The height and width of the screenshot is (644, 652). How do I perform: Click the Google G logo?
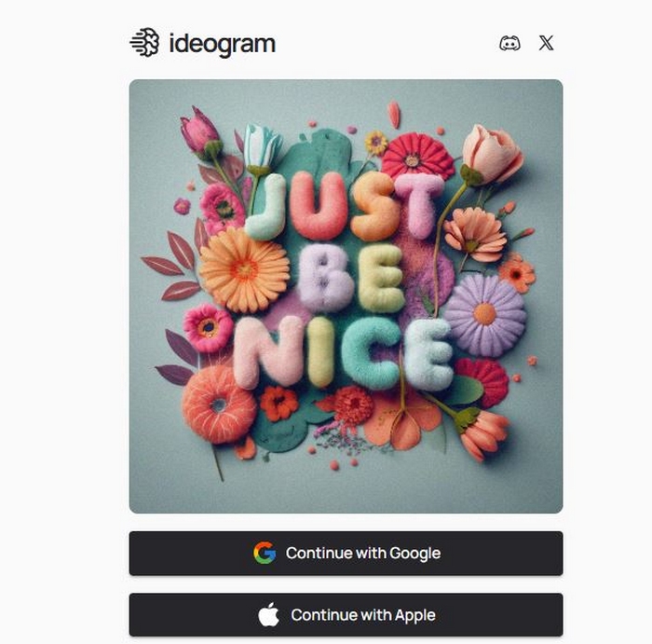265,553
